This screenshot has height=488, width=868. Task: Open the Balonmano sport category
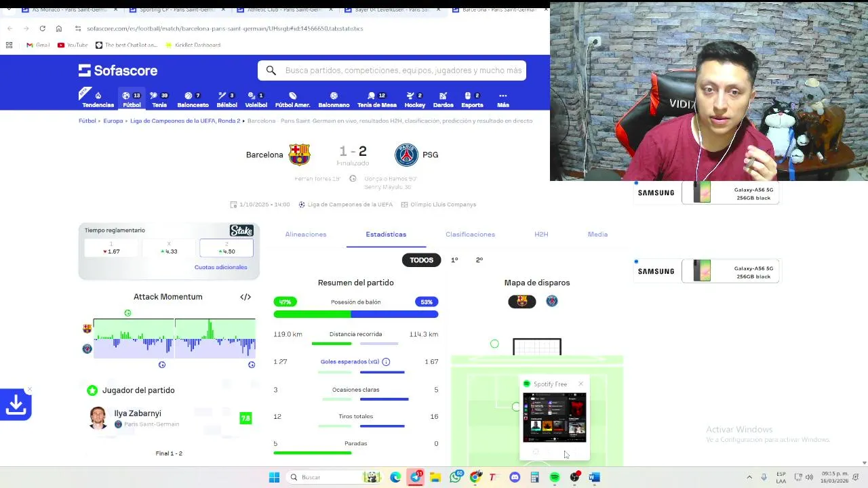click(x=334, y=100)
